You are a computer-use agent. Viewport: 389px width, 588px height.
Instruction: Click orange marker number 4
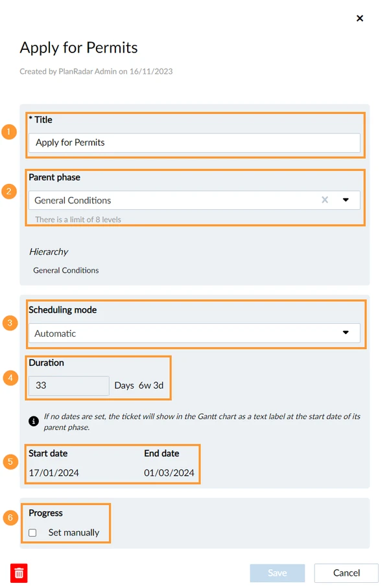click(10, 378)
